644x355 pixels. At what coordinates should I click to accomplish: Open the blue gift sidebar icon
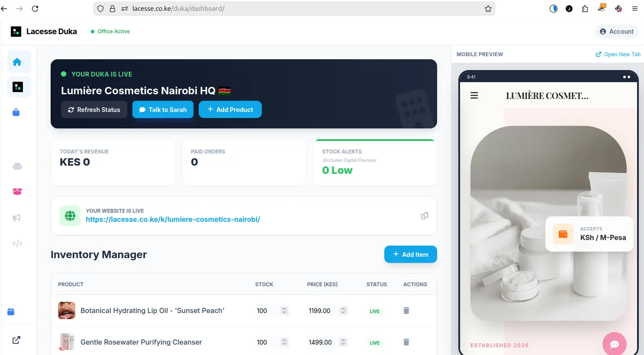pos(11,312)
